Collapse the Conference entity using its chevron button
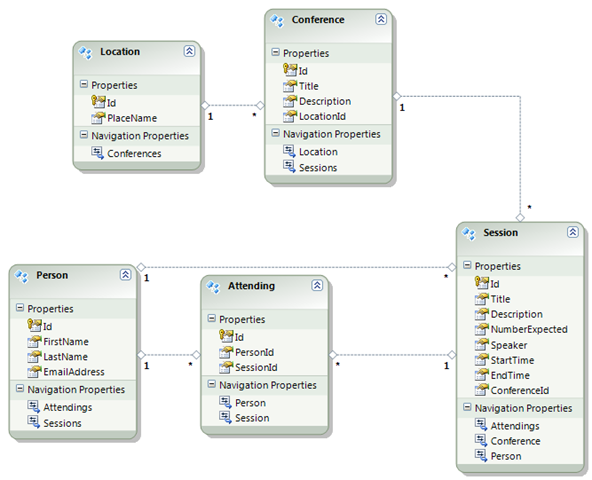 pos(381,19)
